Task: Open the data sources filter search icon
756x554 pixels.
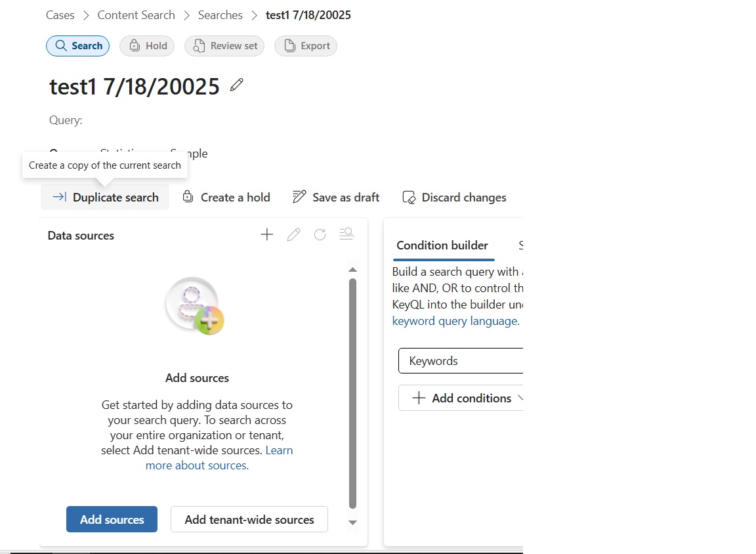Action: [x=346, y=234]
